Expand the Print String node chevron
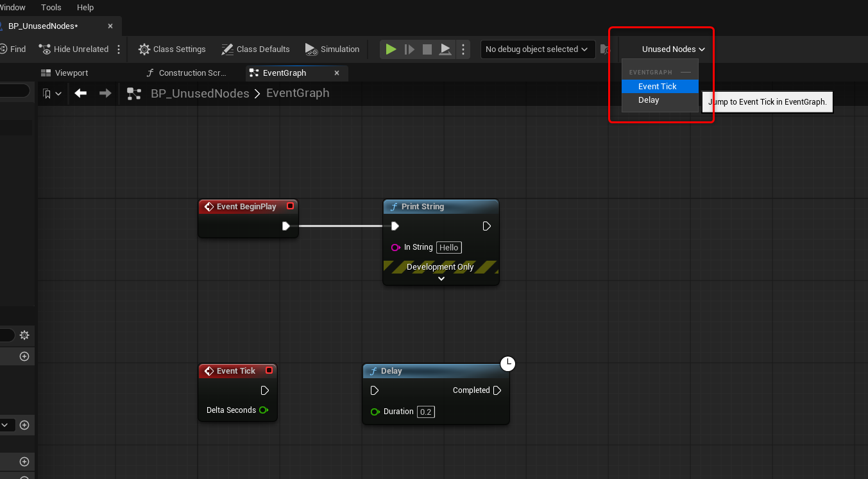868x479 pixels. tap(441, 279)
